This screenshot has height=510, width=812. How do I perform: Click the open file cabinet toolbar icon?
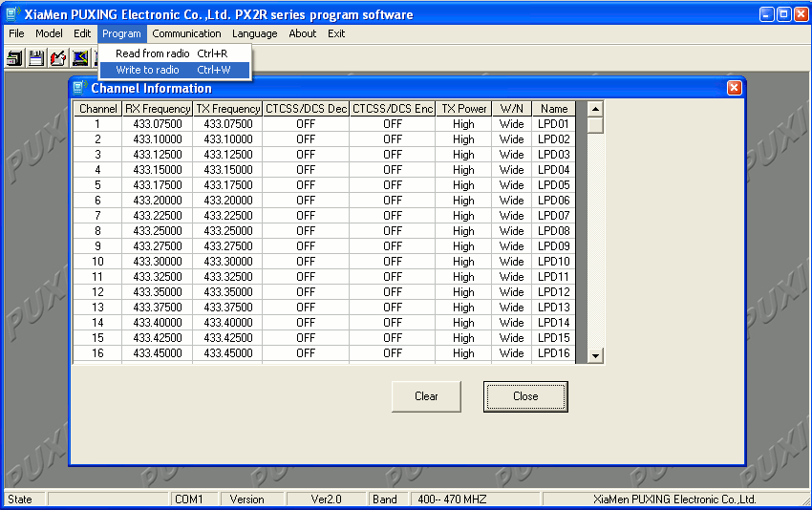click(14, 58)
